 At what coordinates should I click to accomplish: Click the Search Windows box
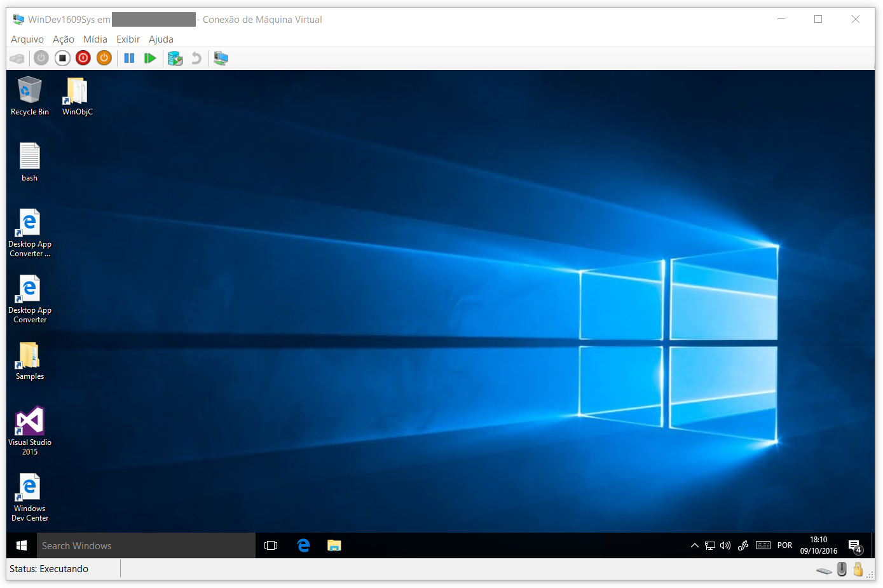(x=146, y=545)
